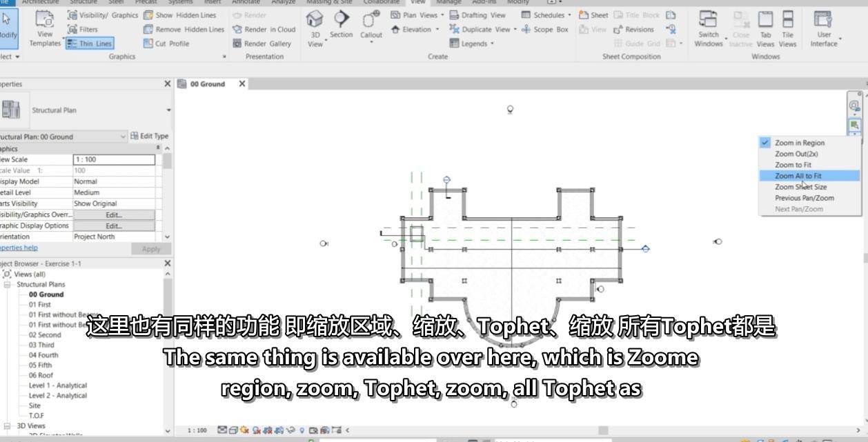Click Edit for Graphic Display Options
This screenshot has height=442, width=868.
tap(114, 225)
